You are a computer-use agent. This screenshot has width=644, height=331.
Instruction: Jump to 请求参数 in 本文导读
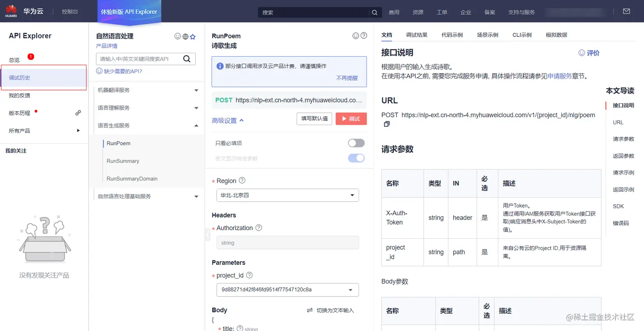point(624,139)
